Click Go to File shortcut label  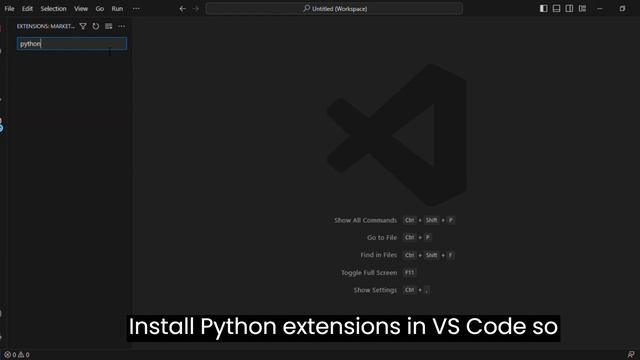click(x=382, y=237)
